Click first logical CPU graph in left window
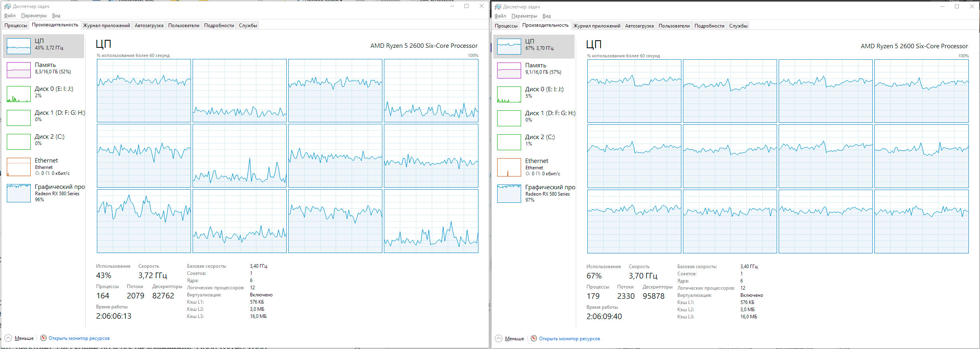This screenshot has height=349, width=980. [x=144, y=91]
